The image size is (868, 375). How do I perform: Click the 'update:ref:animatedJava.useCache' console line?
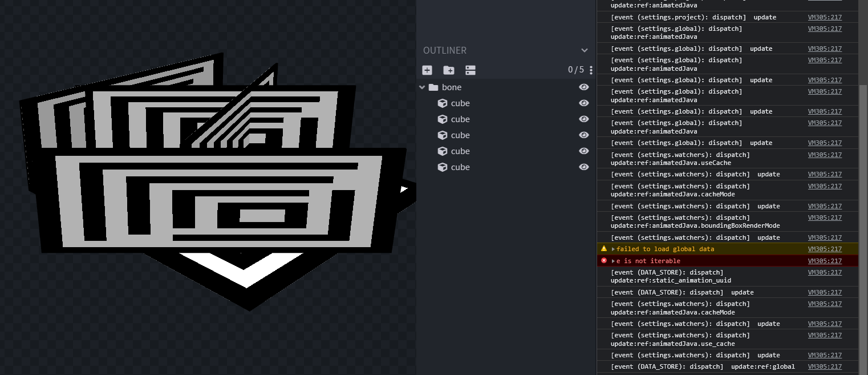click(680, 159)
